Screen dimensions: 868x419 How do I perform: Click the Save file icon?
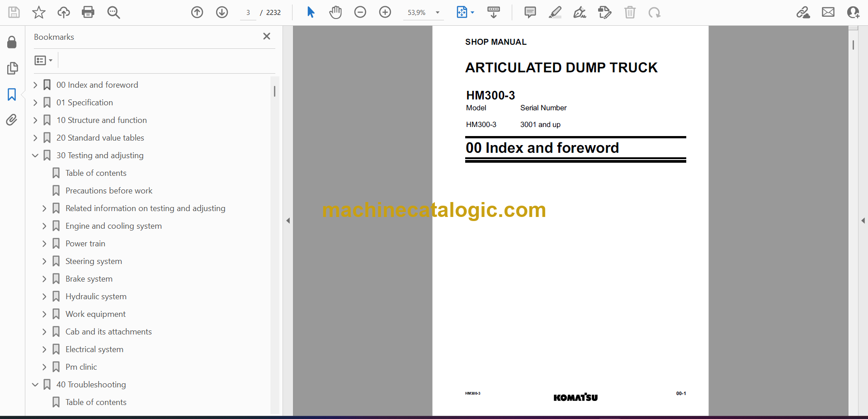click(14, 12)
